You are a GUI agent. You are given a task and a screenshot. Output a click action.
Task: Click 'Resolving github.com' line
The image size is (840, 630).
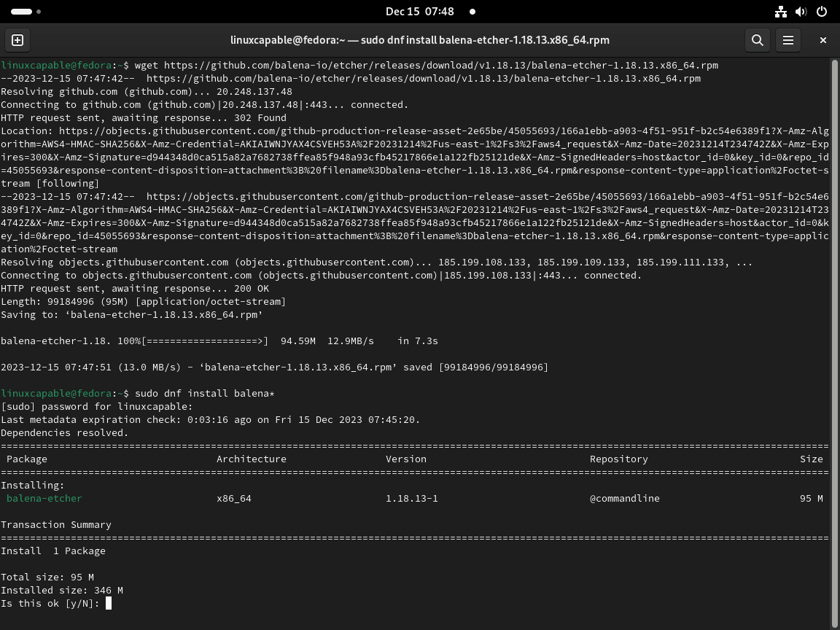coord(147,91)
